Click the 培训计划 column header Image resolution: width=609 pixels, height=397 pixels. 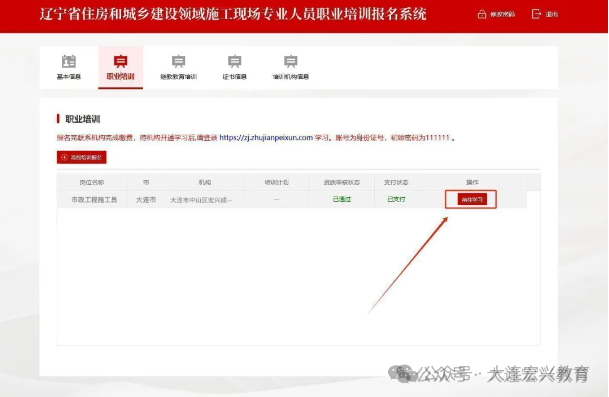277,182
